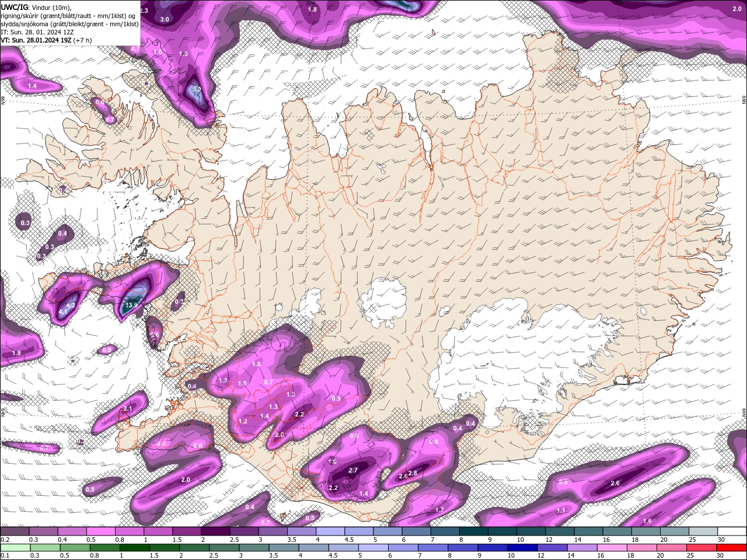Click the 16 label on the snow scale
Viewport: 747px width, 560px height.
coord(606,540)
